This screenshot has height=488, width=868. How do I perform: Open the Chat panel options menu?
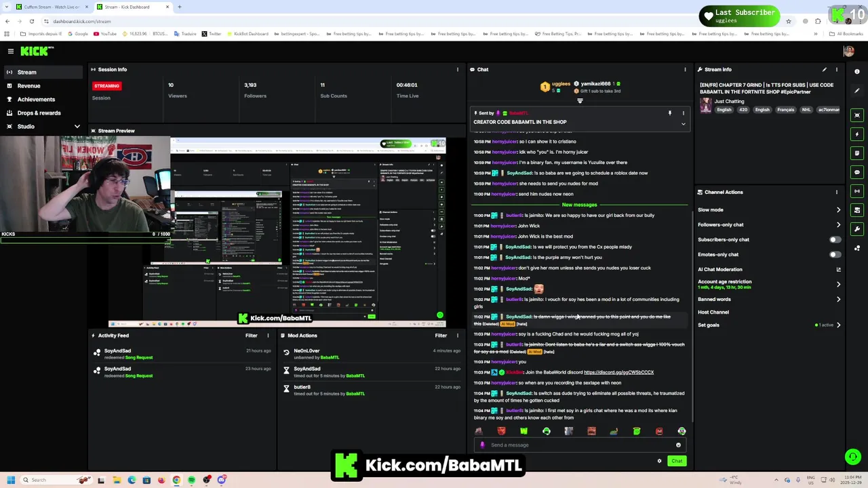[685, 69]
